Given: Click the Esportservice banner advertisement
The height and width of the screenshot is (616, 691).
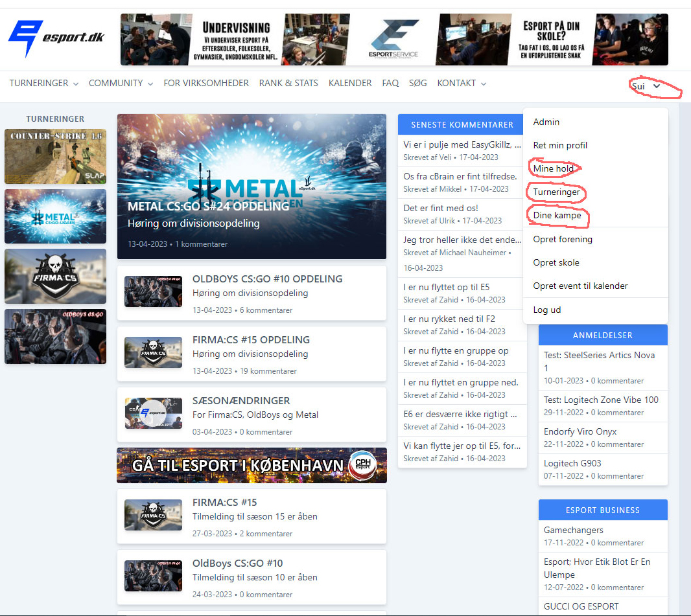Looking at the screenshot, I should point(394,40).
